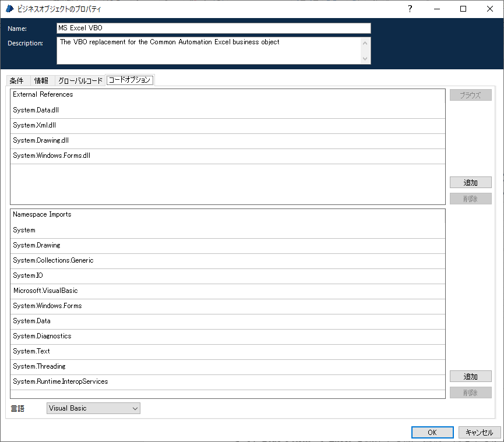504x442 pixels.
Task: Switch to the 条件 tab
Action: coord(17,80)
